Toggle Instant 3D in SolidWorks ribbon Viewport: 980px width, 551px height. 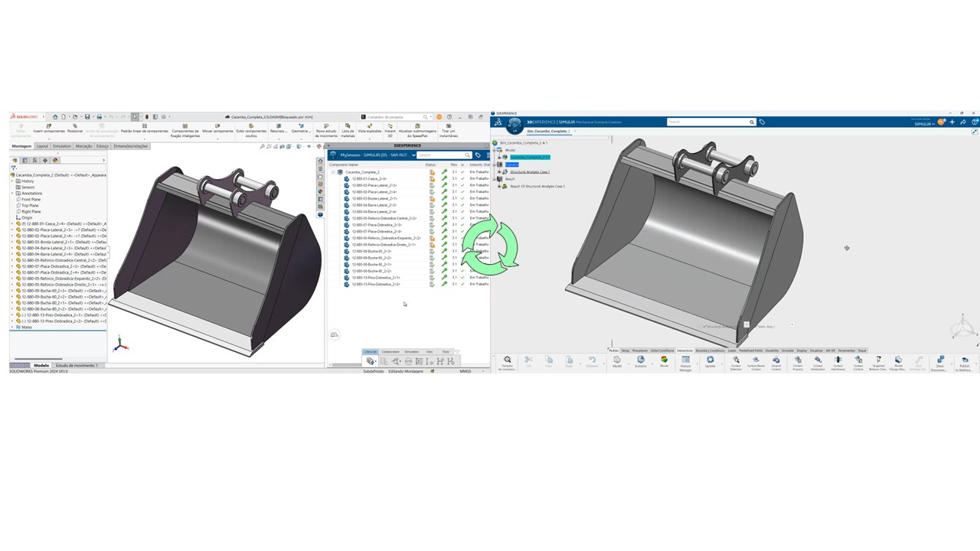pos(390,131)
